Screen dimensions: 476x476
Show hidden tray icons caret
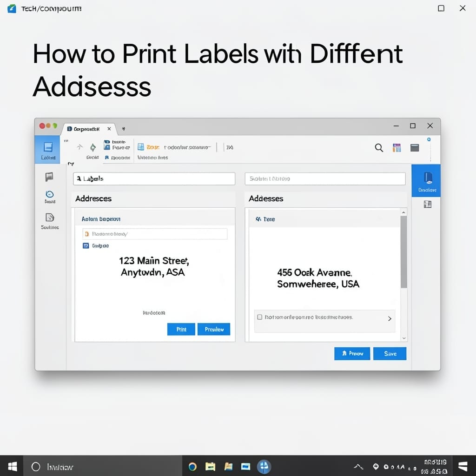pyautogui.click(x=358, y=467)
